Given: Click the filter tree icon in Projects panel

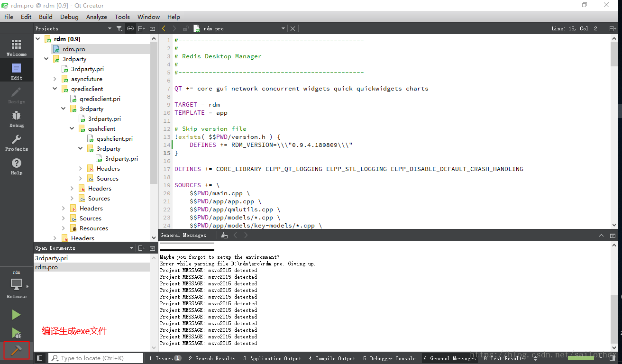Looking at the screenshot, I should coord(119,28).
